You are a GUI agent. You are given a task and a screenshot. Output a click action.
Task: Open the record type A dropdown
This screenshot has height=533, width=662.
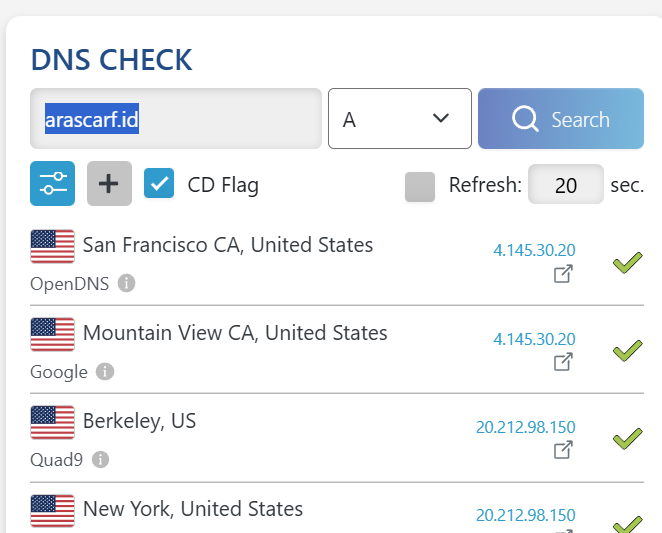click(x=399, y=119)
